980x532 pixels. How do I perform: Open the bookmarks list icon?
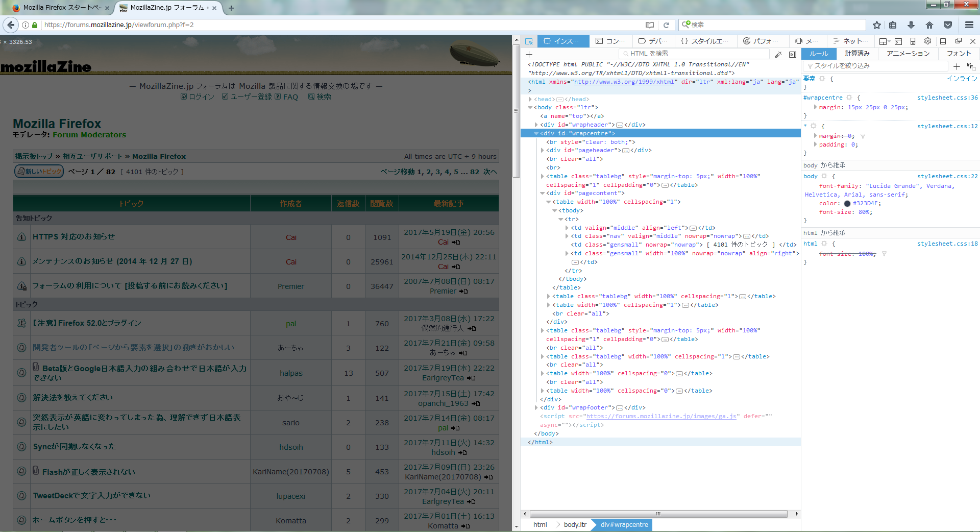point(893,25)
